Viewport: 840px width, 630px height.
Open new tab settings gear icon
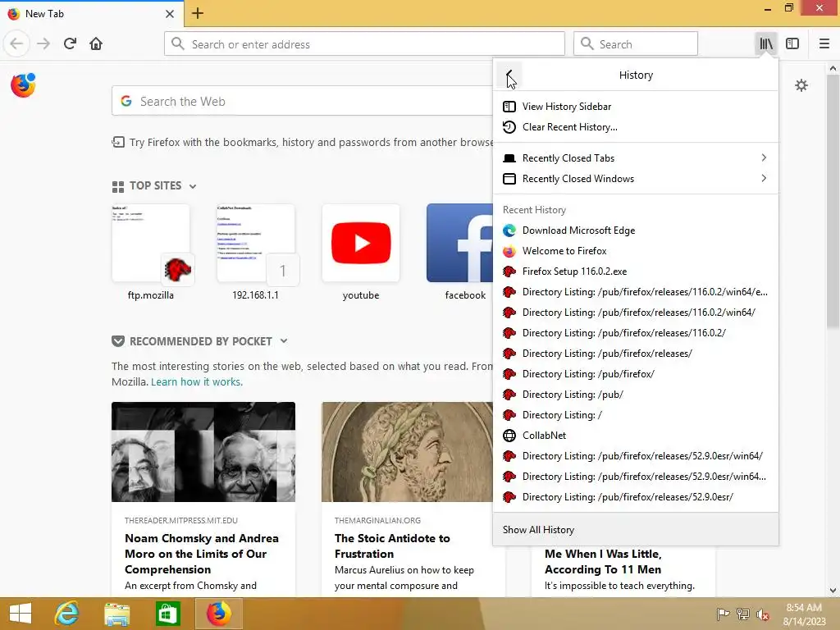(801, 85)
